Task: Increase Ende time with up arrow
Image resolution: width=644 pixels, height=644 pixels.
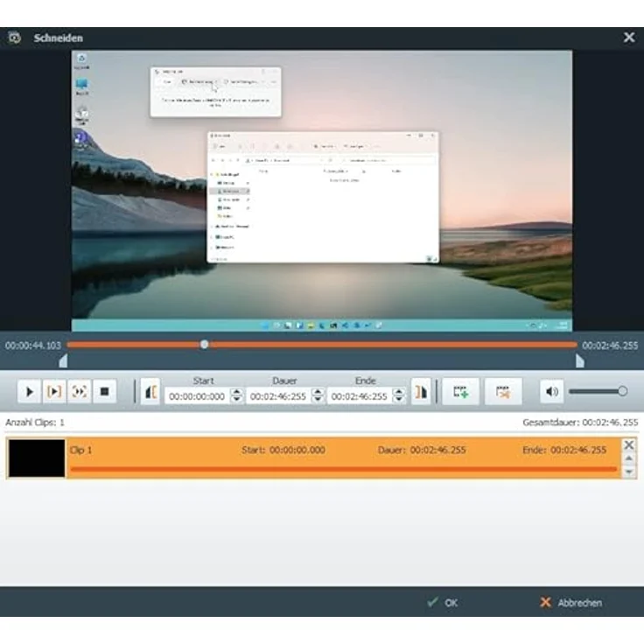Action: [x=398, y=392]
